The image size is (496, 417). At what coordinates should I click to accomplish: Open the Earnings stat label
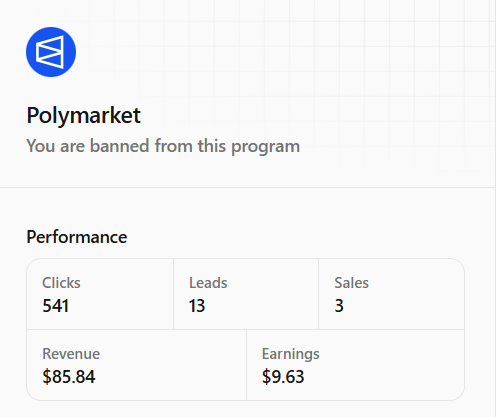(x=291, y=354)
